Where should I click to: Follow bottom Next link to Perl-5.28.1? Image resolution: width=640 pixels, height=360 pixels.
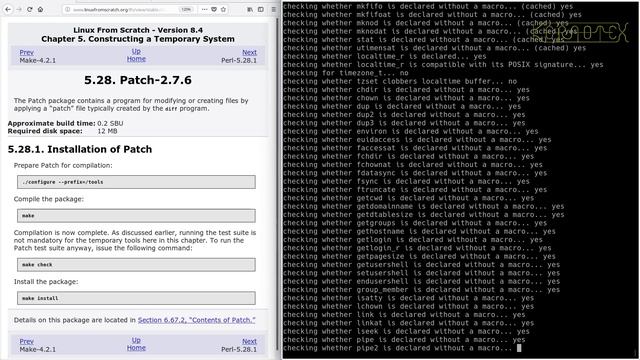click(249, 341)
